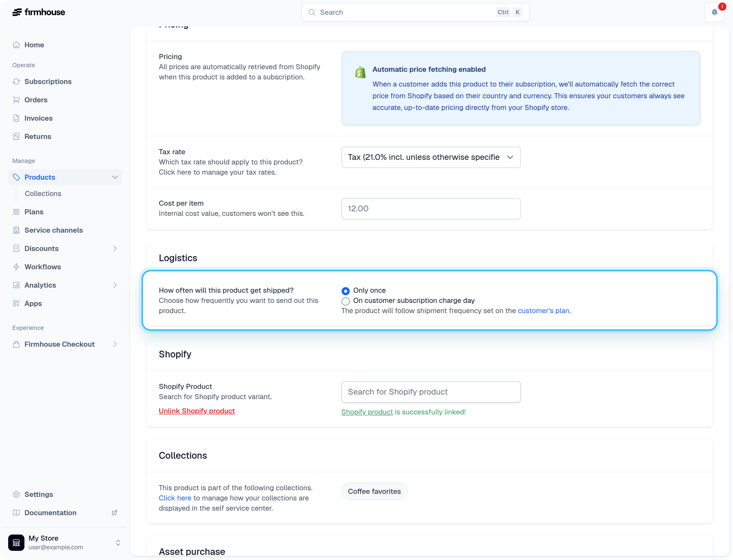The height and width of the screenshot is (560, 733).
Task: Click the Service channels building icon
Action: click(x=16, y=230)
